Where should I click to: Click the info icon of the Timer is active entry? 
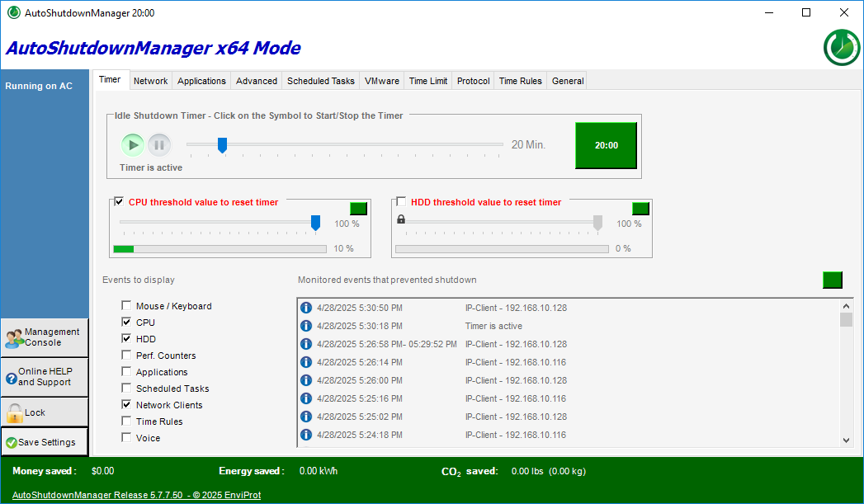pyautogui.click(x=306, y=326)
